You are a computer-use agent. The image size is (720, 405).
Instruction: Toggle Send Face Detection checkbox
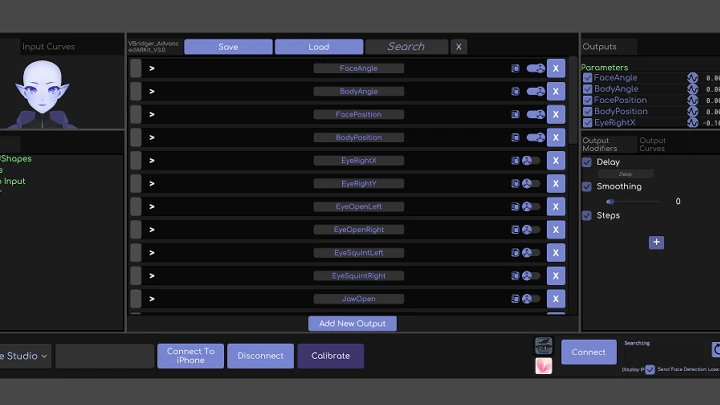coord(650,369)
